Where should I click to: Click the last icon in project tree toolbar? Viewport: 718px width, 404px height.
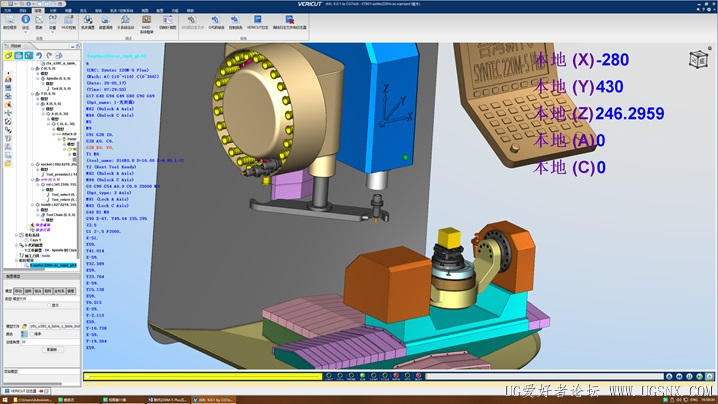click(x=59, y=55)
